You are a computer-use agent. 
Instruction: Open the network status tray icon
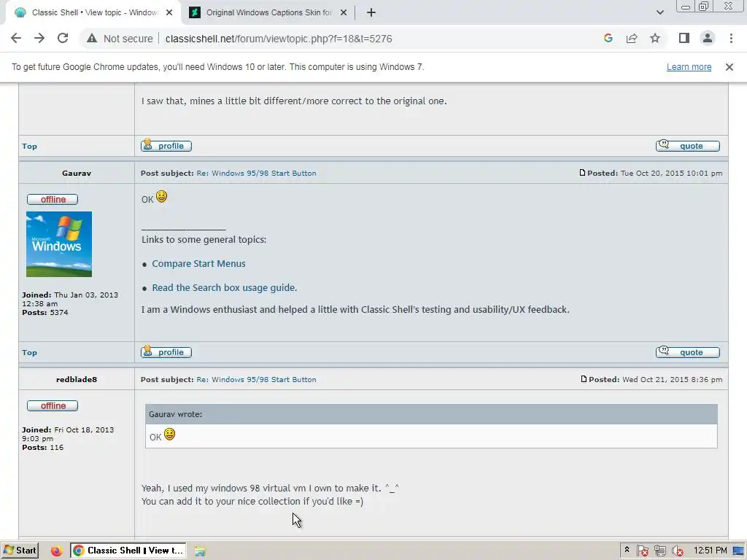pos(659,551)
